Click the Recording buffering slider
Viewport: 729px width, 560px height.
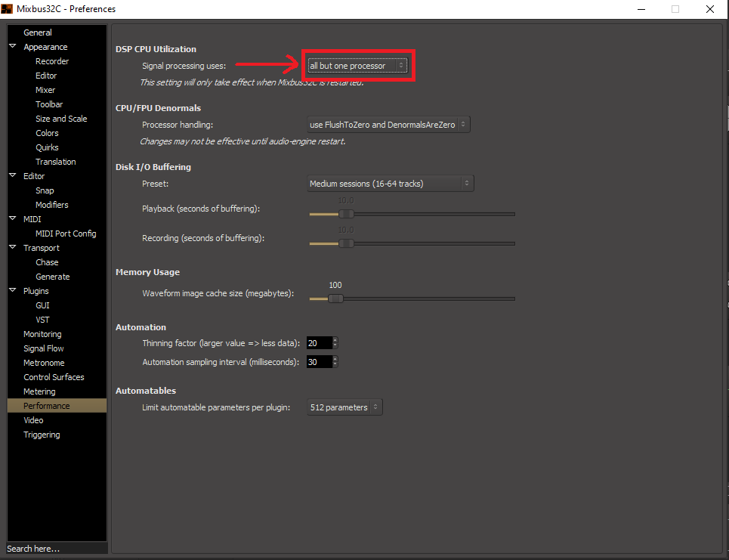tap(412, 243)
